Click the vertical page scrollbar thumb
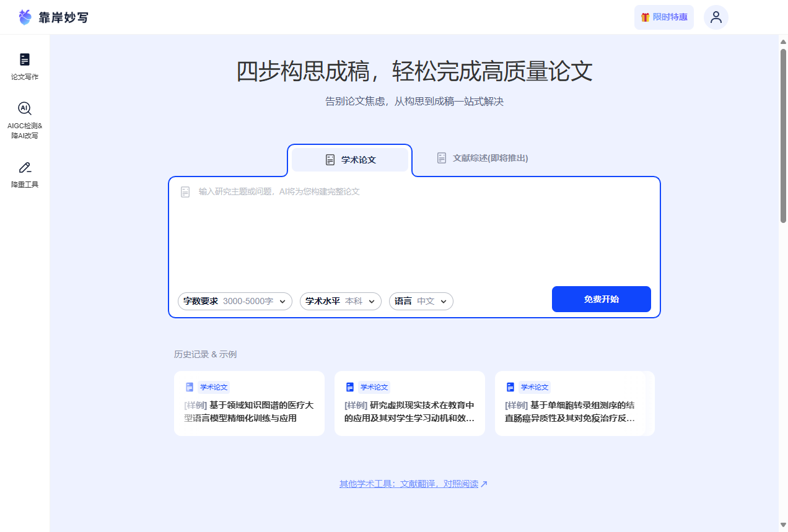Screen dimensions: 788x532 [x=783, y=136]
